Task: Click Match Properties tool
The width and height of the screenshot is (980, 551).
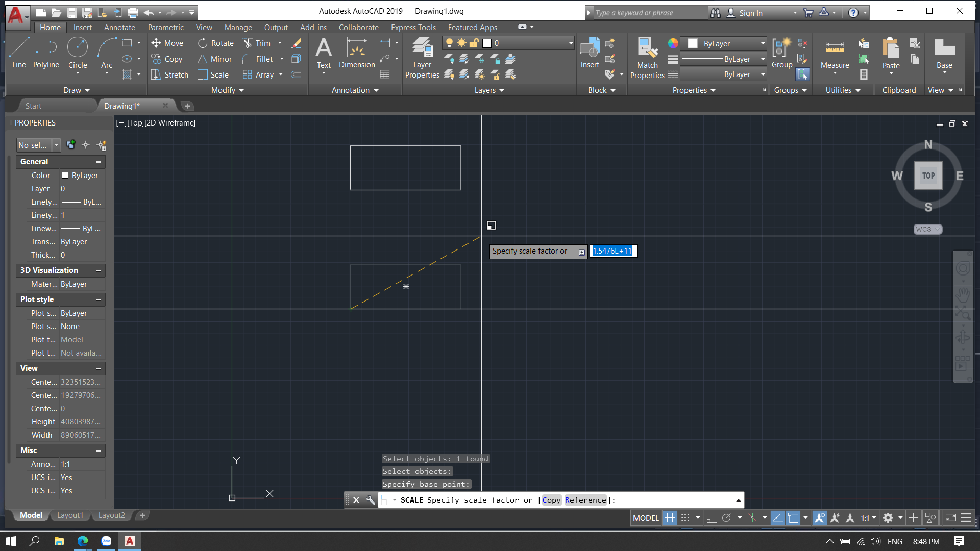Action: click(x=647, y=58)
